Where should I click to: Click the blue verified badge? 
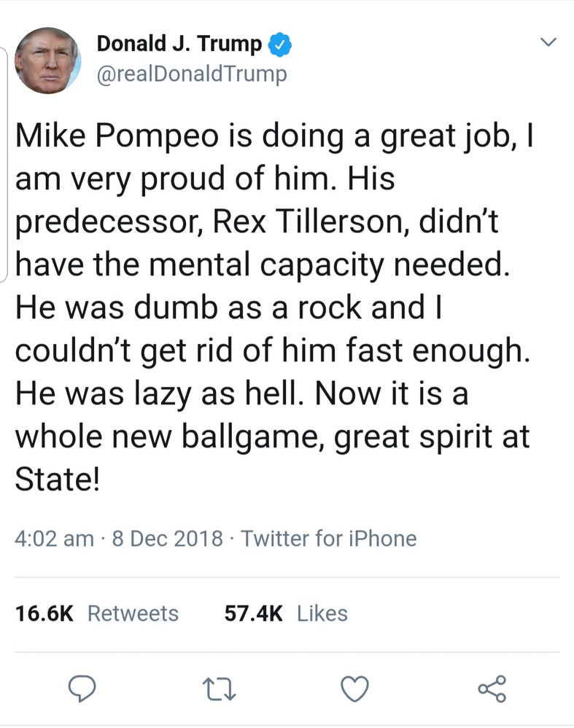click(280, 45)
